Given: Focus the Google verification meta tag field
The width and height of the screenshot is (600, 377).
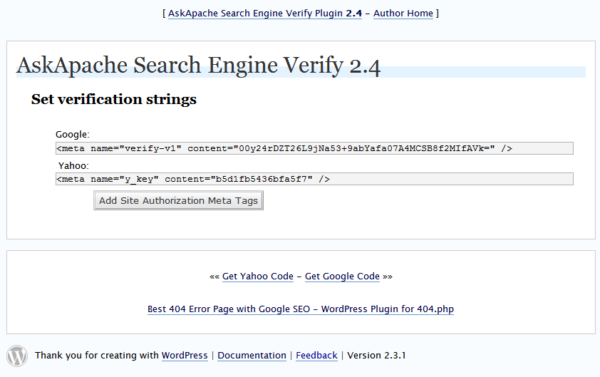Looking at the screenshot, I should pyautogui.click(x=314, y=149).
